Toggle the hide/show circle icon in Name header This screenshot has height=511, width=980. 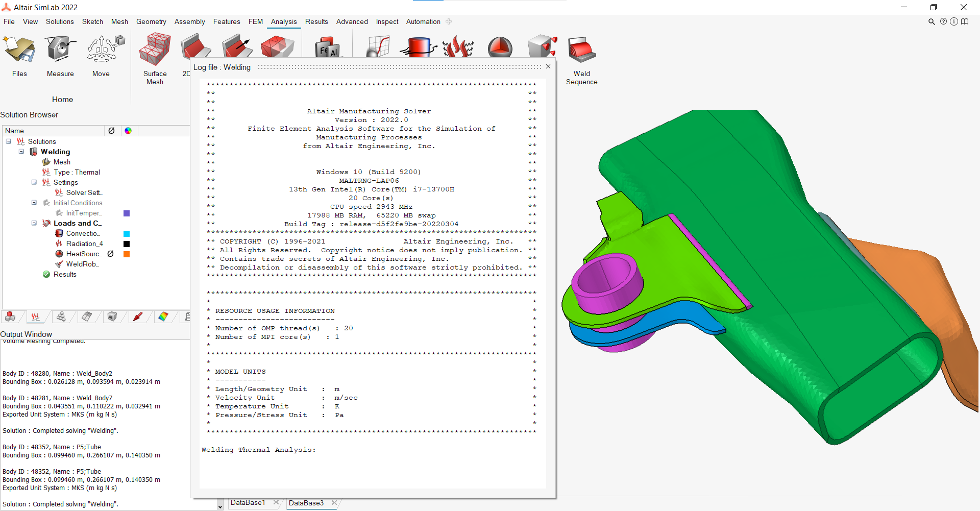tap(112, 131)
